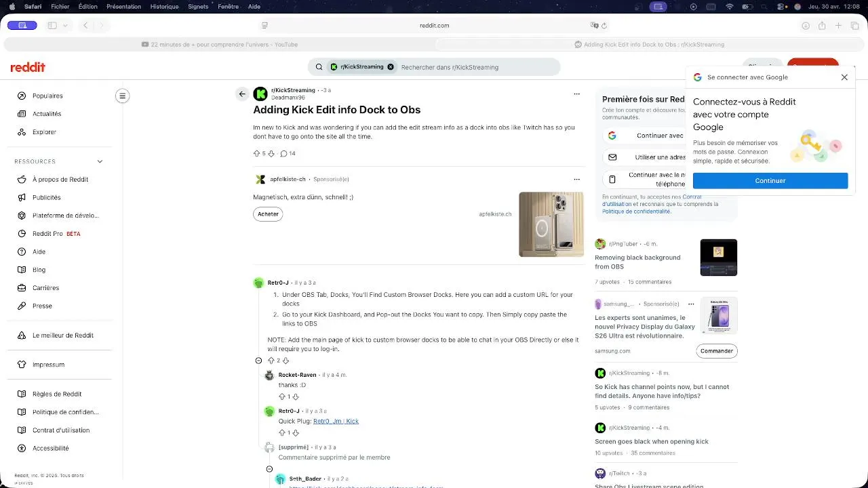
Task: Click Continuer in the Google sign-in popup
Action: (x=770, y=181)
